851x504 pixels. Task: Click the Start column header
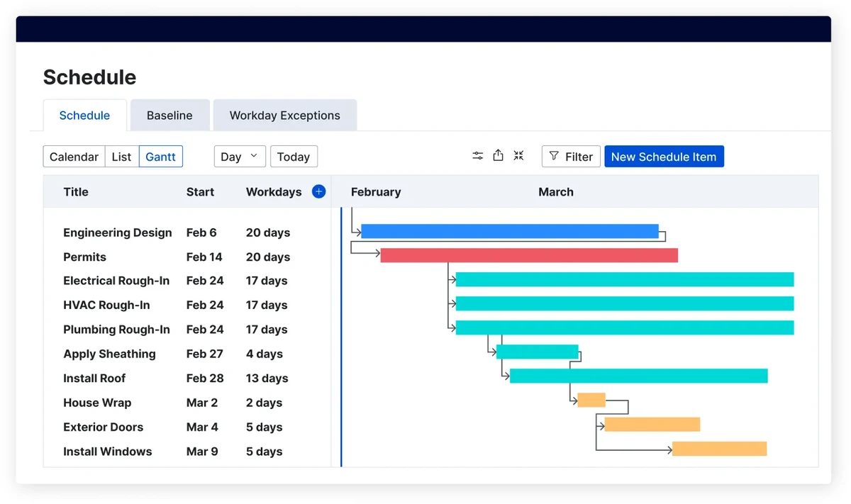click(199, 191)
